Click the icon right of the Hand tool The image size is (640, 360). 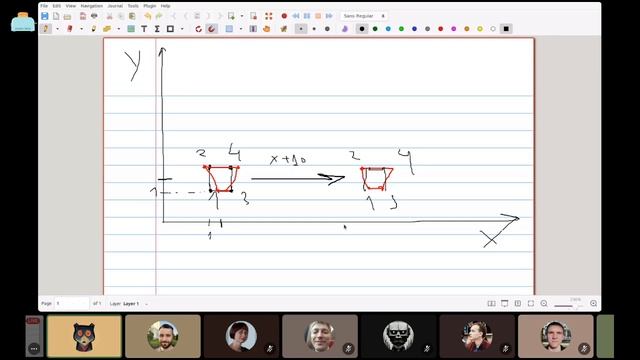tap(284, 29)
